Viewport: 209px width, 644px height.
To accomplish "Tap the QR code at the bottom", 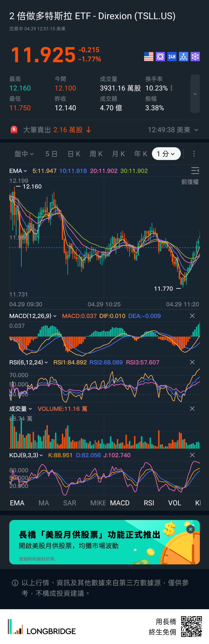I will tap(191, 626).
